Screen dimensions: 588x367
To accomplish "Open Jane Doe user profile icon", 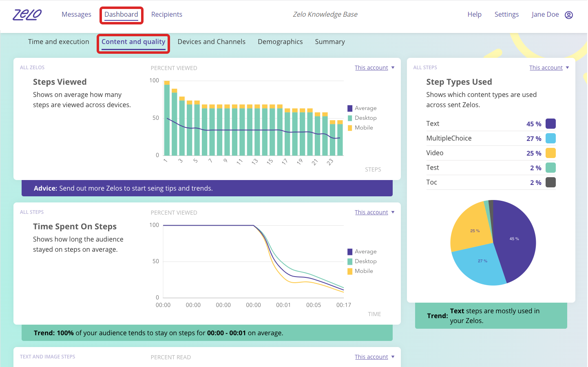I will tap(569, 15).
